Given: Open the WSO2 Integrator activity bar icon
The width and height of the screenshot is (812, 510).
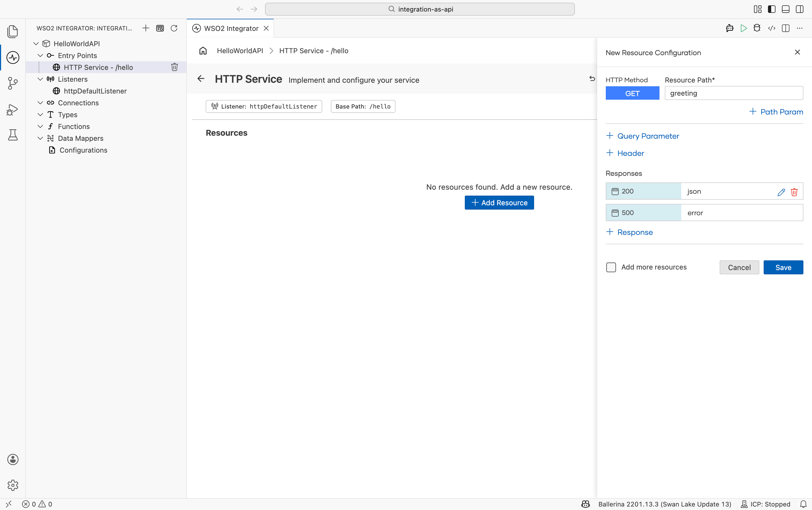Looking at the screenshot, I should tap(12, 58).
